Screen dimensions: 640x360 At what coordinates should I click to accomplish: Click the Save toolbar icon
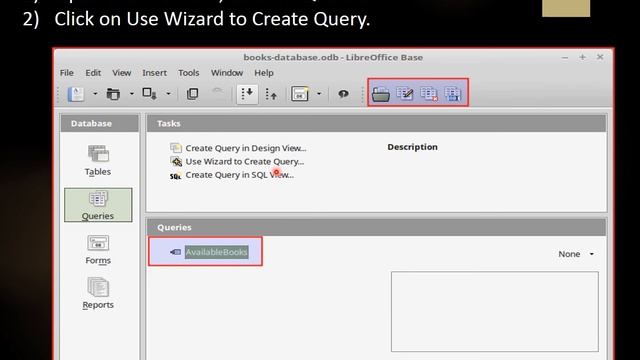point(149,94)
